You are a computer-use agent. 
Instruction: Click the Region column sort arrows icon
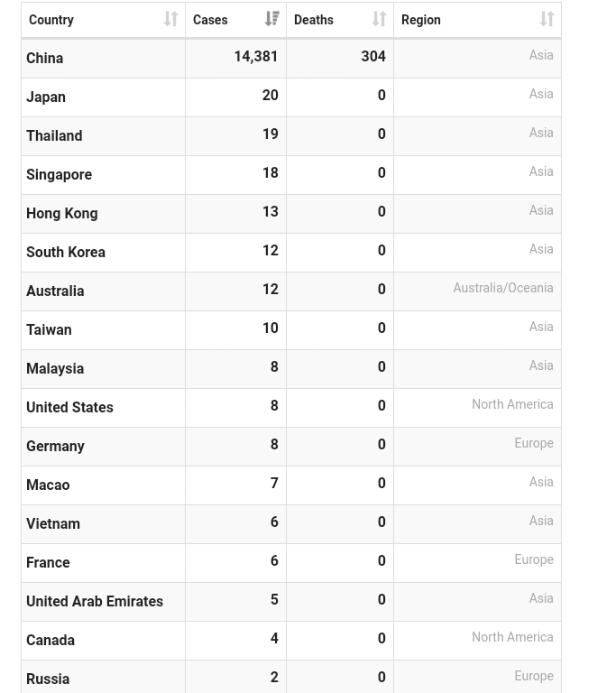[x=547, y=20]
